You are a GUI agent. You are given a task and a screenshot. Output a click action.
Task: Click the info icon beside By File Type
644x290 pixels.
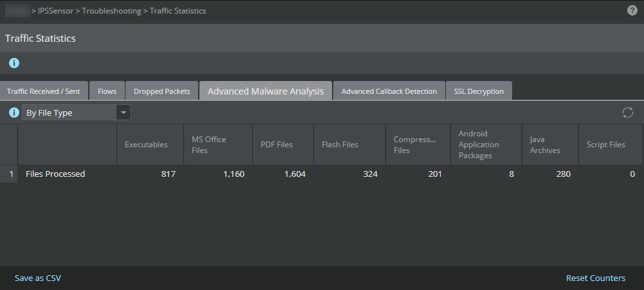click(x=14, y=113)
